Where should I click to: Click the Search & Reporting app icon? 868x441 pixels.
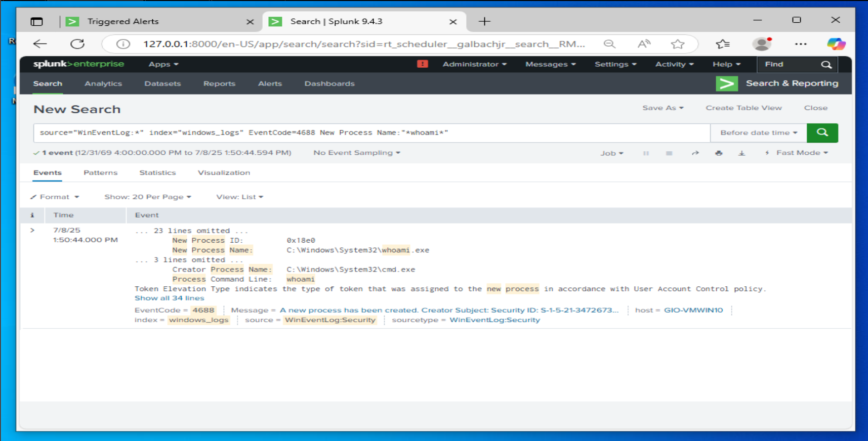click(x=727, y=83)
